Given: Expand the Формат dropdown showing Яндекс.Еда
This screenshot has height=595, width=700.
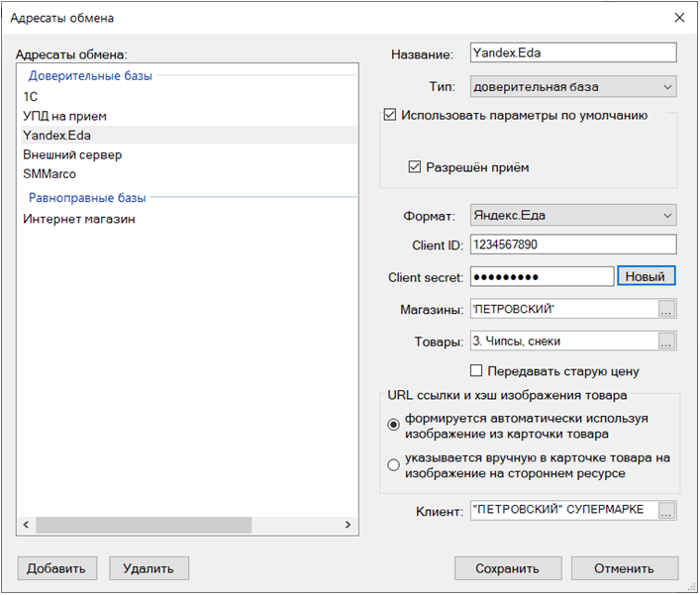Looking at the screenshot, I should (573, 215).
